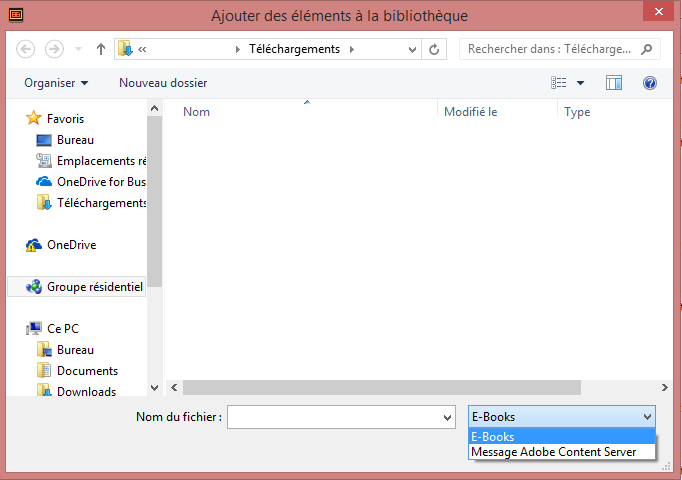682x480 pixels.
Task: Click the Favoris star icon
Action: pos(33,118)
